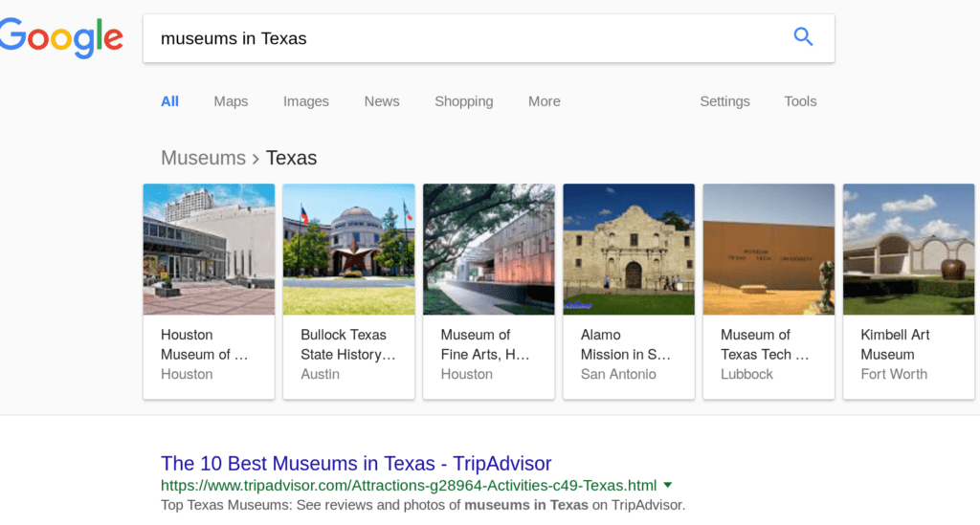
Task: Open search Tools
Action: tap(800, 101)
